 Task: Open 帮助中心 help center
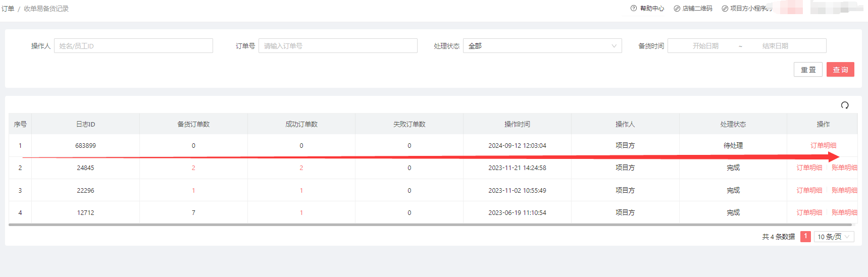647,9
